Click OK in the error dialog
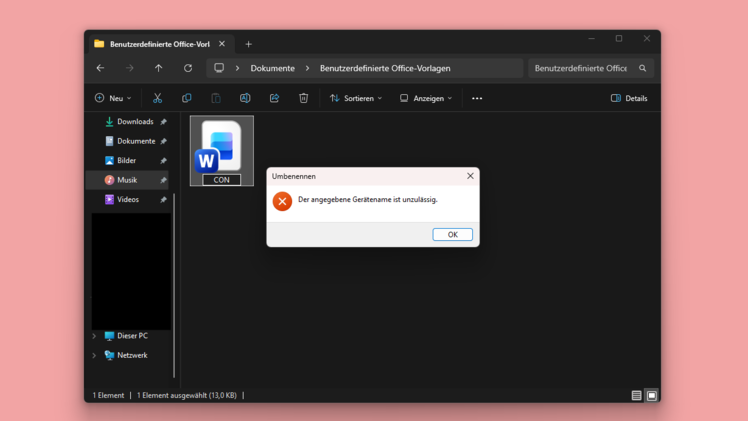Viewport: 748px width, 421px height. coord(452,235)
